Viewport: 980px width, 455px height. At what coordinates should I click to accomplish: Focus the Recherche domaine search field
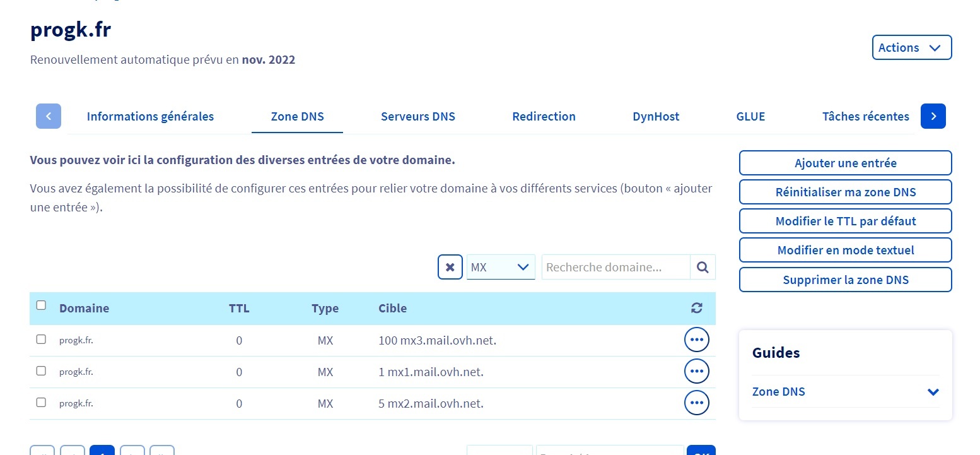615,267
